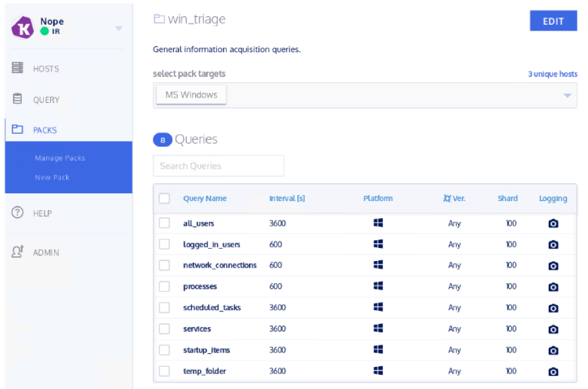Sort by Shard column header
The width and height of the screenshot is (588, 389).
[508, 198]
